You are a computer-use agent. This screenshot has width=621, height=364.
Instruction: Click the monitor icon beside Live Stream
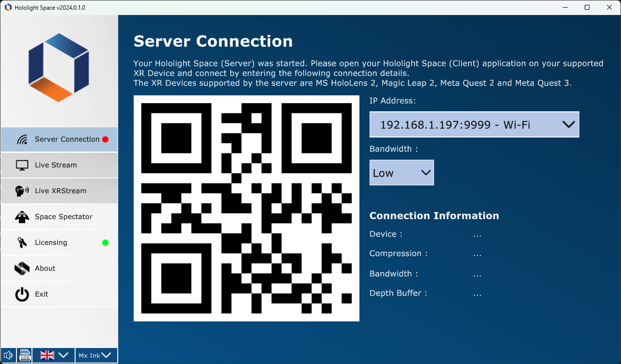[22, 166]
